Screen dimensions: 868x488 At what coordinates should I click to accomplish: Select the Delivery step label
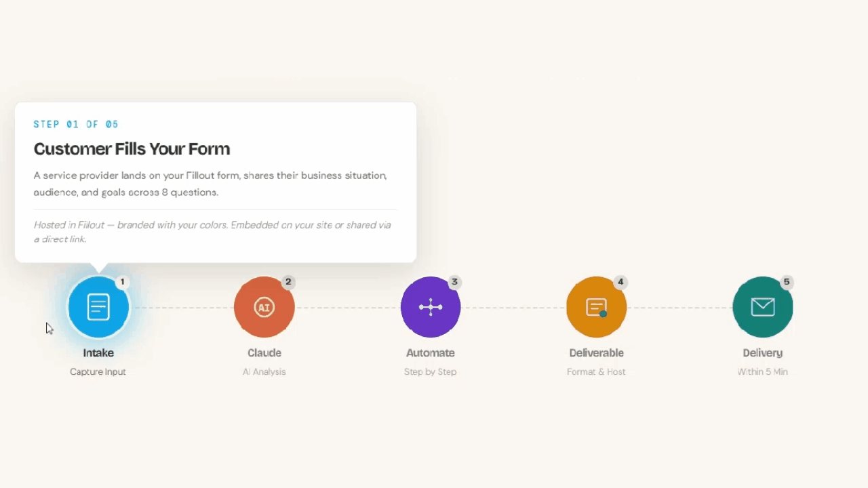(x=763, y=353)
